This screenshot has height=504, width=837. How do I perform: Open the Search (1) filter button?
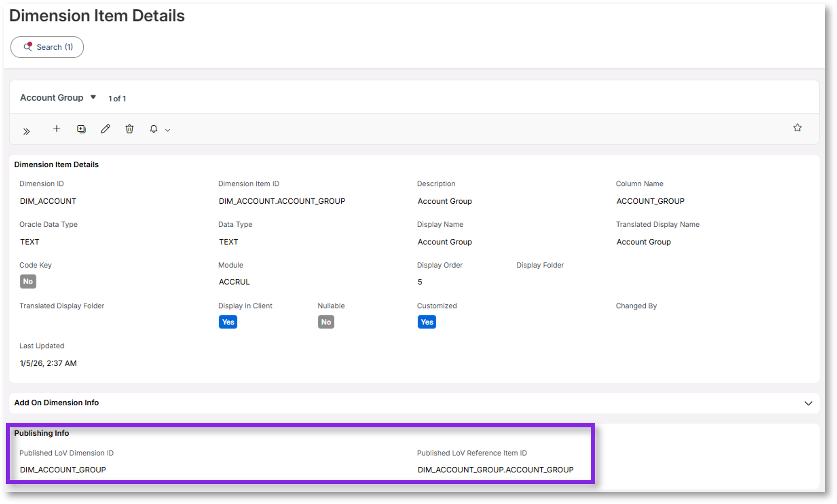click(x=47, y=47)
